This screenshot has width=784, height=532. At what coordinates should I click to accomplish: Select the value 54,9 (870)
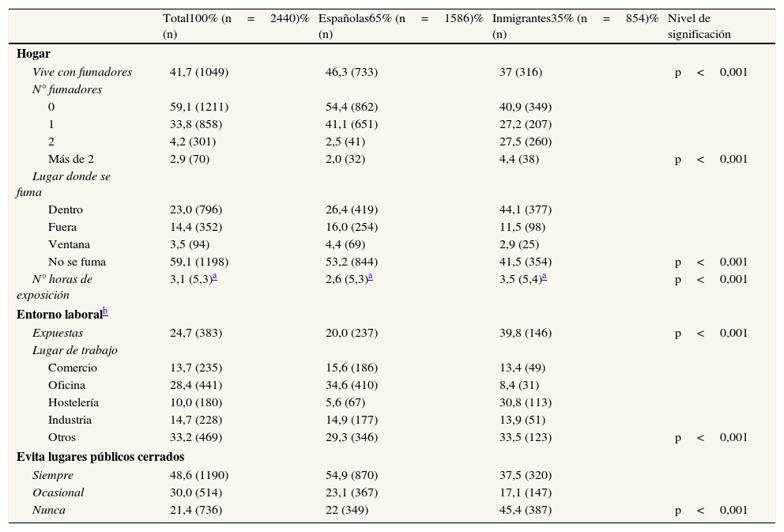[352, 475]
